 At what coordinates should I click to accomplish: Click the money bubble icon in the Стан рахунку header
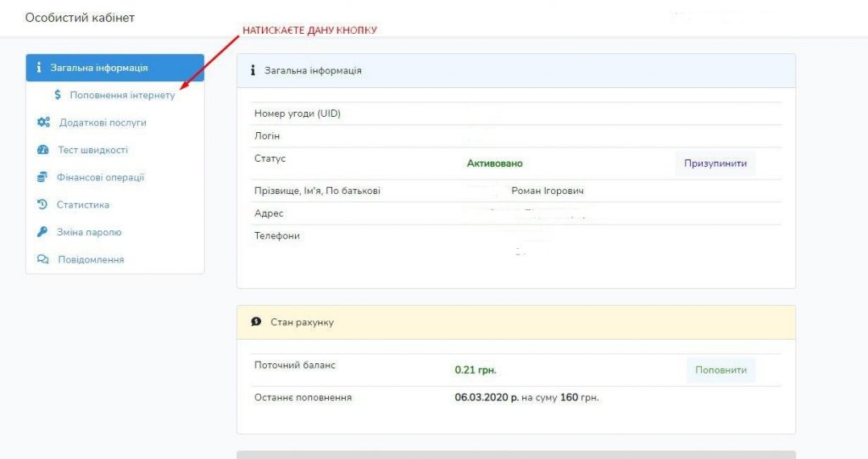click(x=256, y=322)
